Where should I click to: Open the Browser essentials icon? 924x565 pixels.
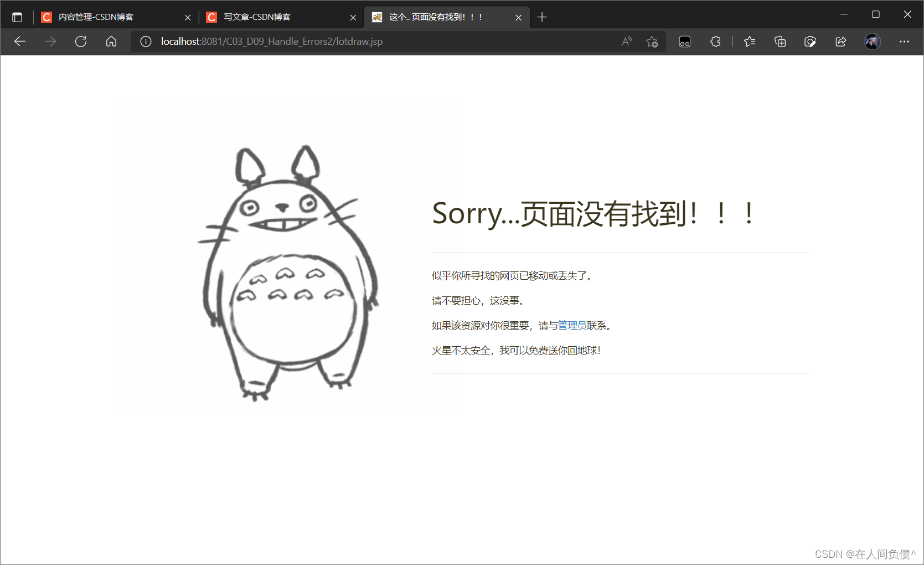(x=810, y=42)
